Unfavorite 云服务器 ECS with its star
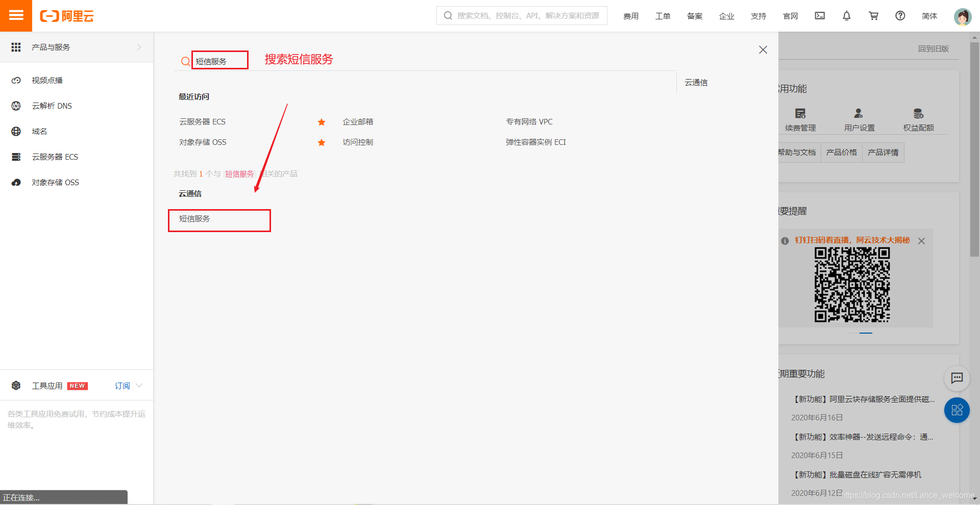980x505 pixels. (x=322, y=122)
